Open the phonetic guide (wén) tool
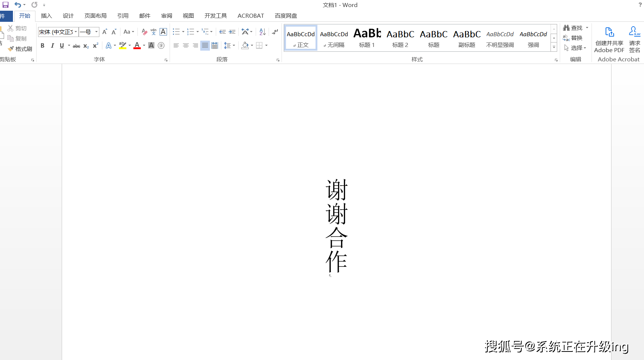644x360 pixels. [154, 32]
